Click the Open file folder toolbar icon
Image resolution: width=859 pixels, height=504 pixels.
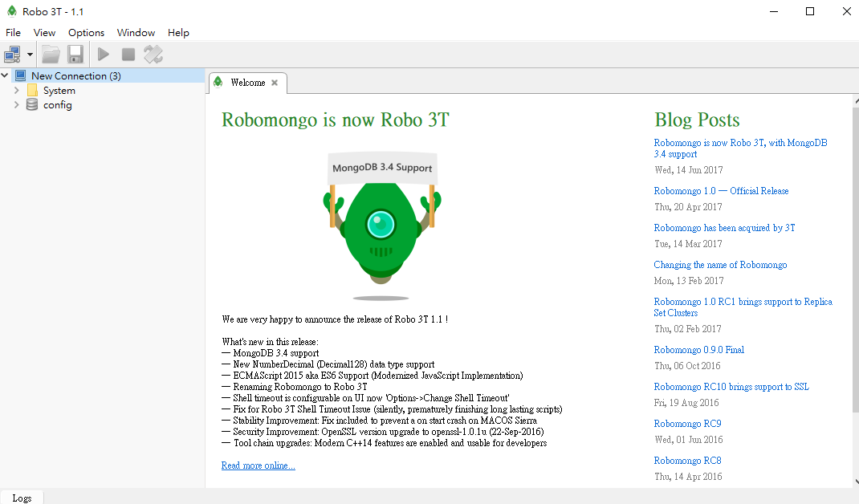pos(51,55)
